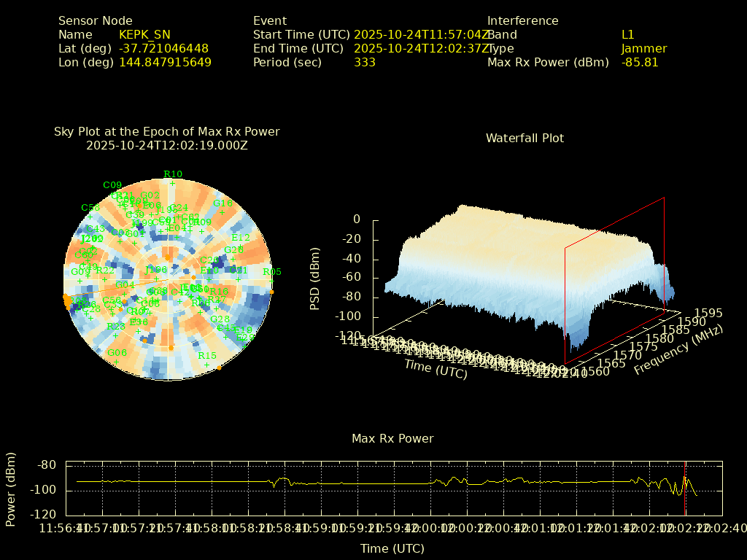Screen dimensions: 747x560
Task: Click the L1 band value
Action: tap(627, 35)
